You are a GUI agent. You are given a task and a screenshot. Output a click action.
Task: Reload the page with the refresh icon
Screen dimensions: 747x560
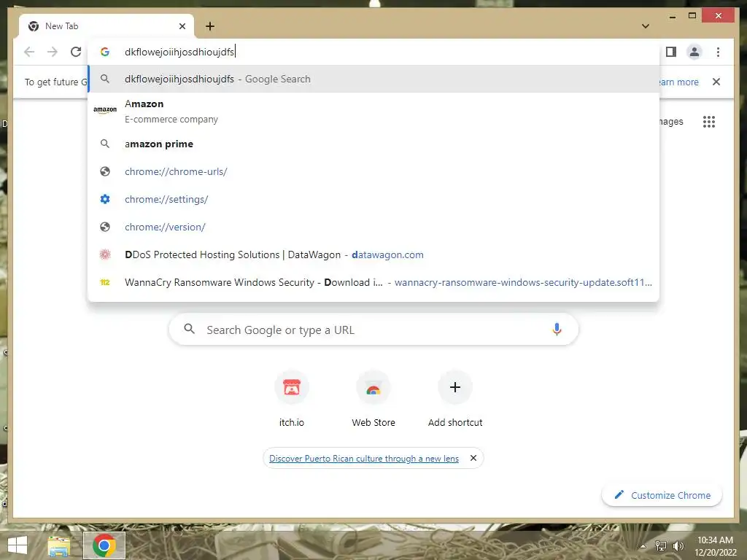[x=76, y=52]
